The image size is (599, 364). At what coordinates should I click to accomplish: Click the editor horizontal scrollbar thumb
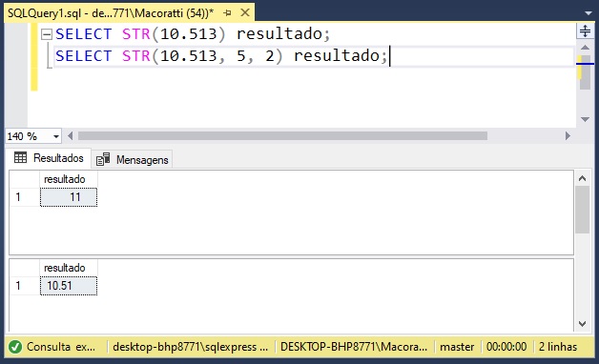tap(282, 136)
